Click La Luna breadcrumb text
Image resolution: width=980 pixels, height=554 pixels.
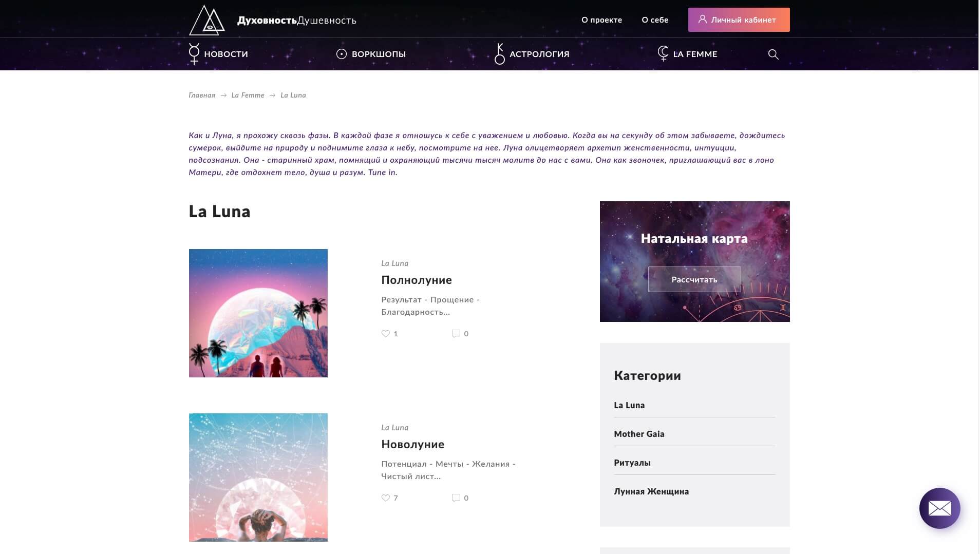pyautogui.click(x=293, y=95)
